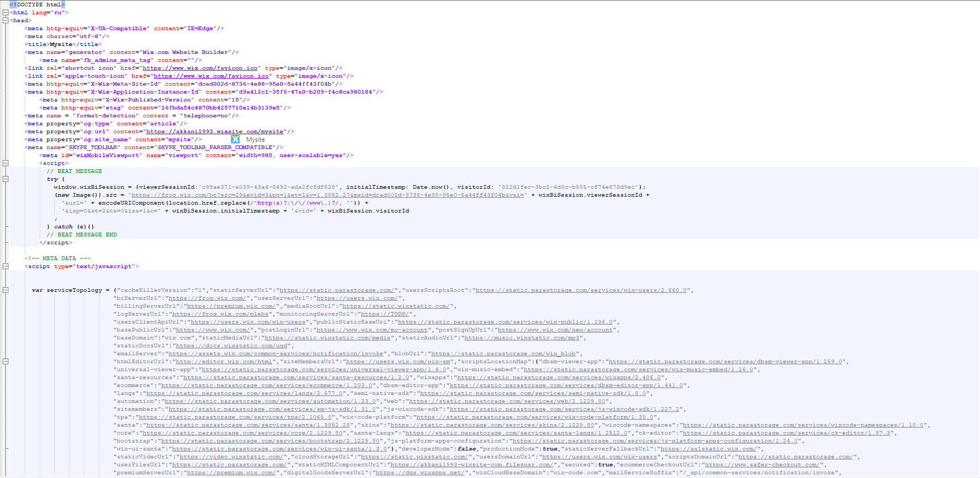Image resolution: width=980 pixels, height=478 pixels.
Task: Open the emailServer notification/invoke link
Action: tap(276, 354)
